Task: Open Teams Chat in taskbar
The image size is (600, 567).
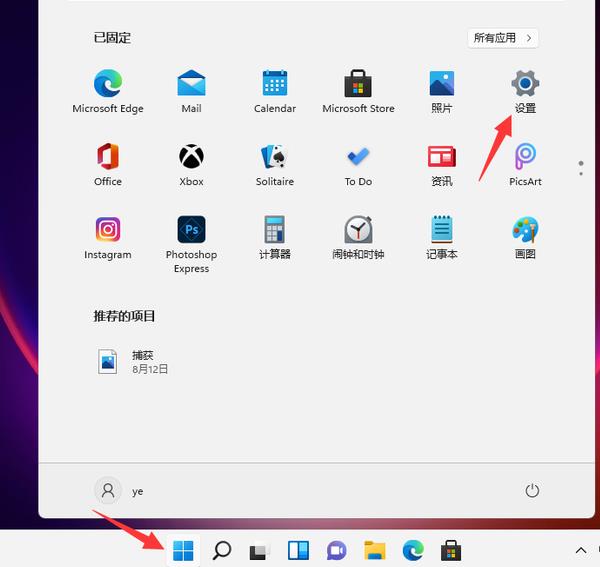Action: coord(336,551)
